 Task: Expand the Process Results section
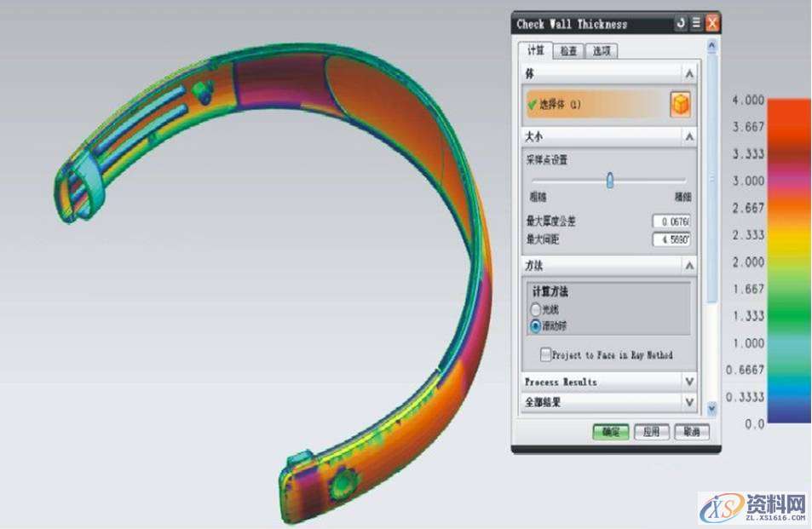pyautogui.click(x=689, y=382)
